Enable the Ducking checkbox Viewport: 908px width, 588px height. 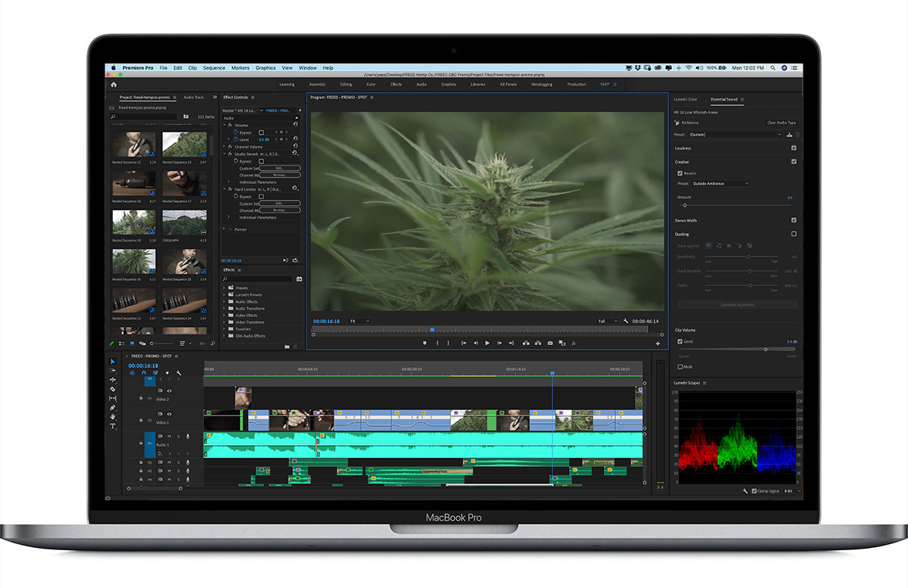pyautogui.click(x=794, y=234)
